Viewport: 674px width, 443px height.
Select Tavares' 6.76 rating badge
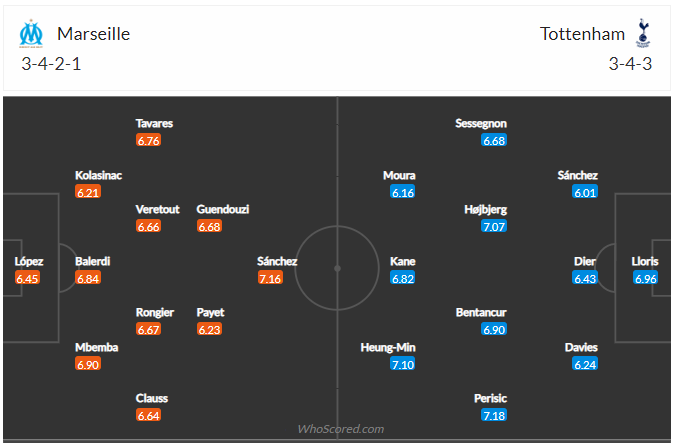point(148,141)
